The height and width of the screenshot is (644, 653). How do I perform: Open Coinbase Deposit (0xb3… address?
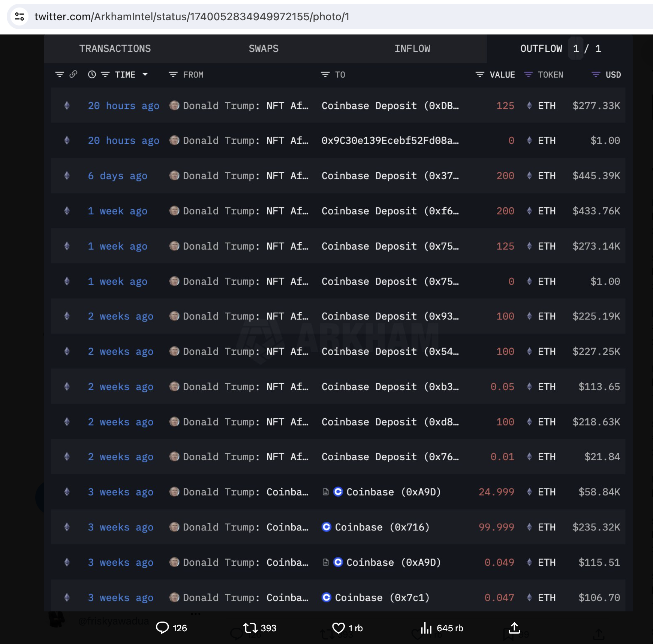390,387
